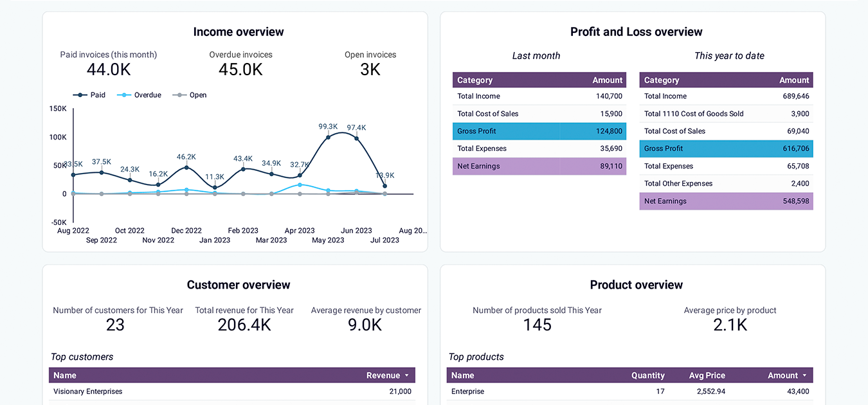Click the 24.3K data point
Image resolution: width=868 pixels, height=405 pixels.
point(131,179)
